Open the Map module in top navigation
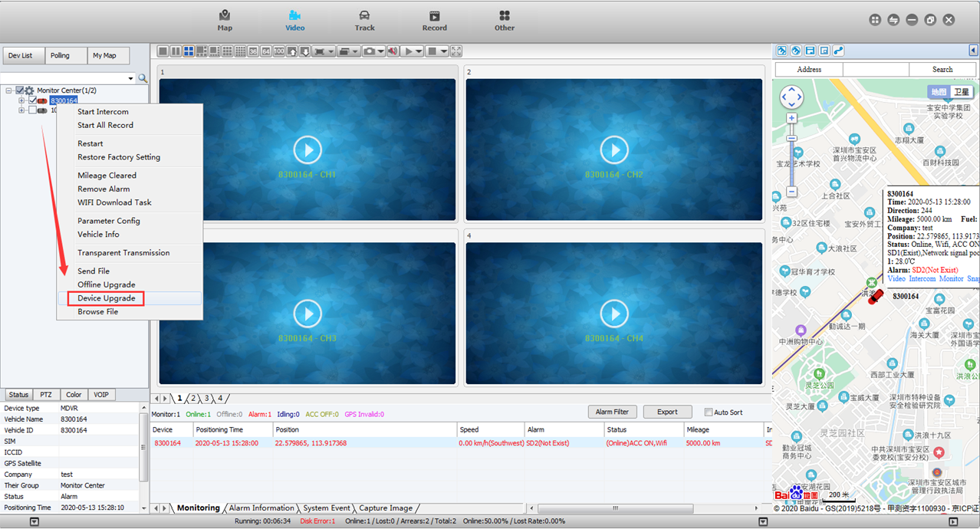This screenshot has width=980, height=529. 225,21
